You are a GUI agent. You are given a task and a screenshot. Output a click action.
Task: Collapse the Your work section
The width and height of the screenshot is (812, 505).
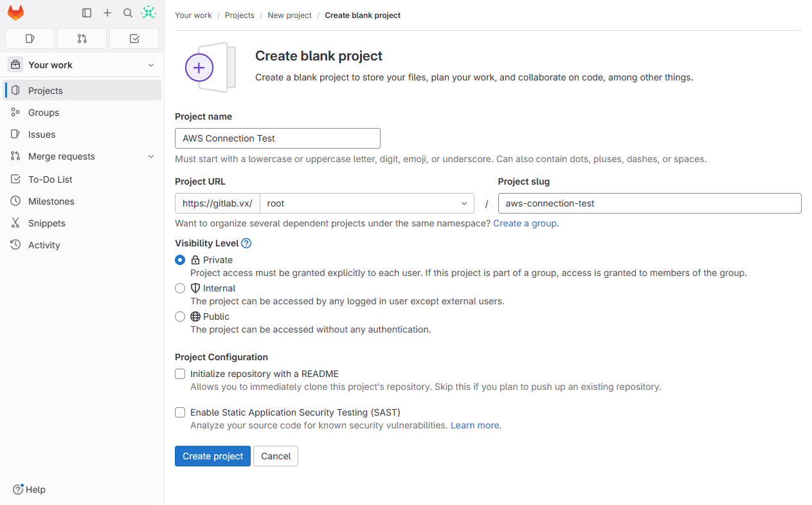coord(151,64)
